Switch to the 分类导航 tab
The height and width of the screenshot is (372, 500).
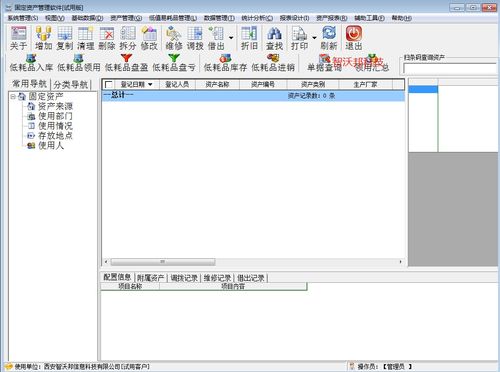pos(71,84)
